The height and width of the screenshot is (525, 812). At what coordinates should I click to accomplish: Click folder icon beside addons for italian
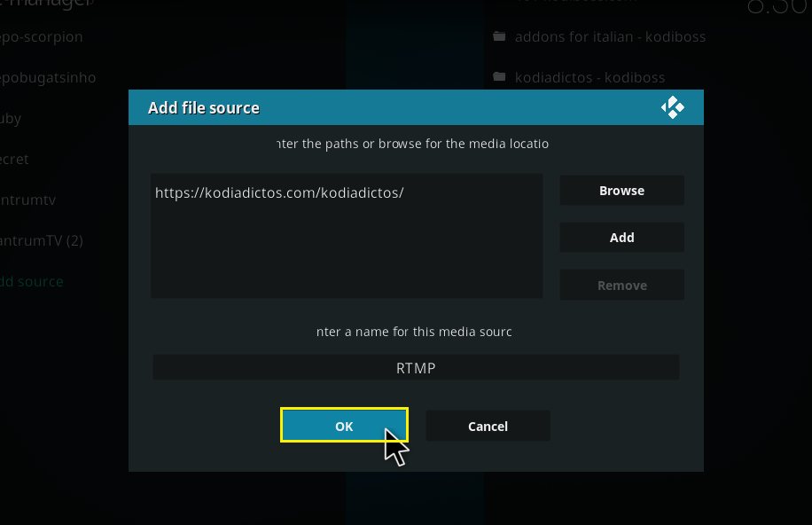(x=499, y=36)
